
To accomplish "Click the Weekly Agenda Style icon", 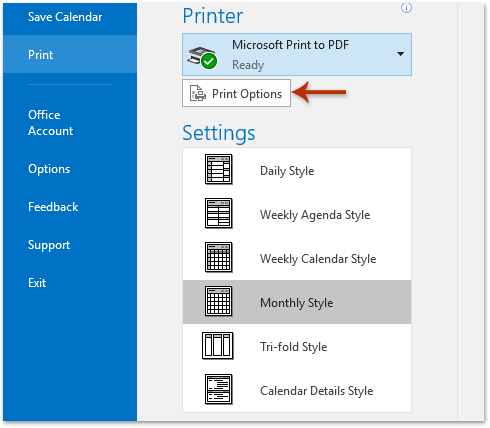I will [219, 213].
